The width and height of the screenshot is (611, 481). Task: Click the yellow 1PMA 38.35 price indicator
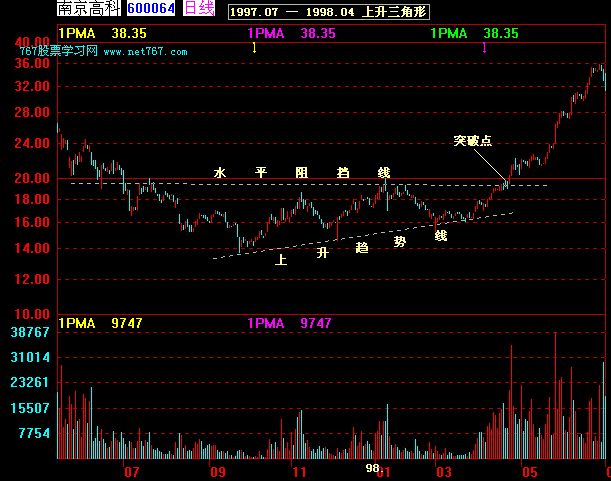click(102, 34)
